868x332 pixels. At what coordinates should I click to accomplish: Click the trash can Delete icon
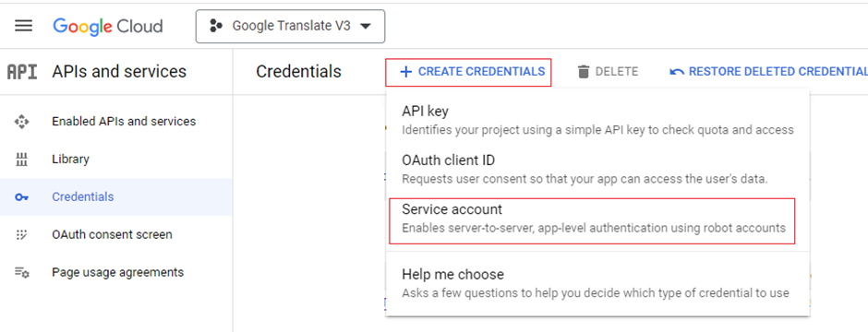[584, 72]
